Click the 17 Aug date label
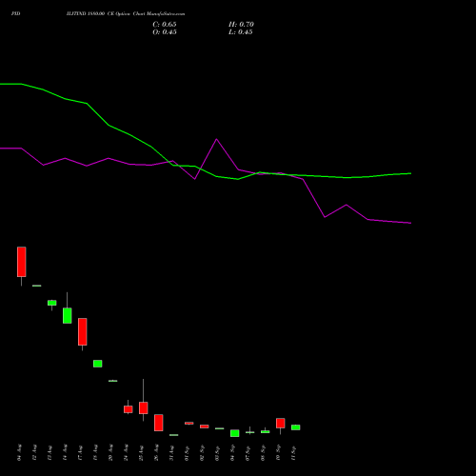This screenshot has height=476, width=476. click(x=81, y=452)
